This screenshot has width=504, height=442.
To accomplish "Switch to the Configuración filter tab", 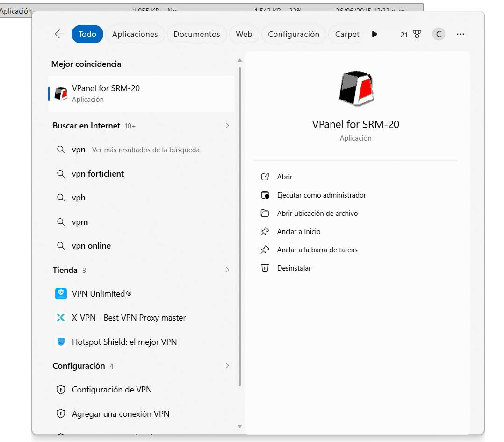I will [294, 34].
